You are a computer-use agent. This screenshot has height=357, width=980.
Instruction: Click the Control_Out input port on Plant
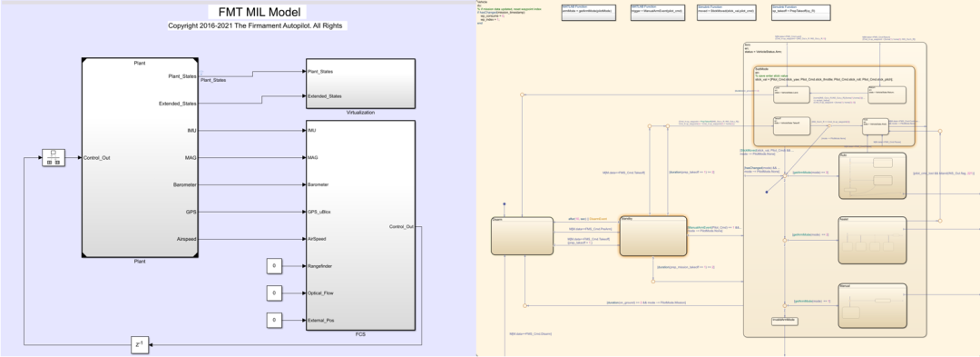point(97,158)
